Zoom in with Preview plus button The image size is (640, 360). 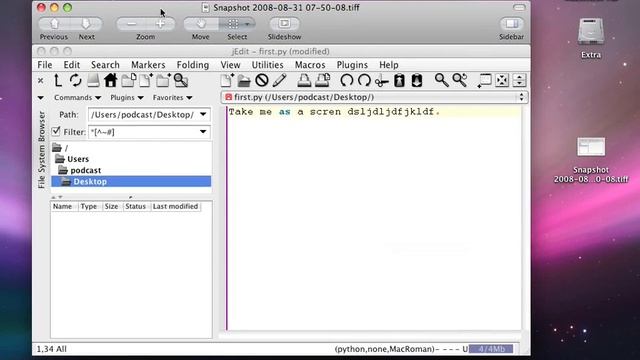(160, 24)
